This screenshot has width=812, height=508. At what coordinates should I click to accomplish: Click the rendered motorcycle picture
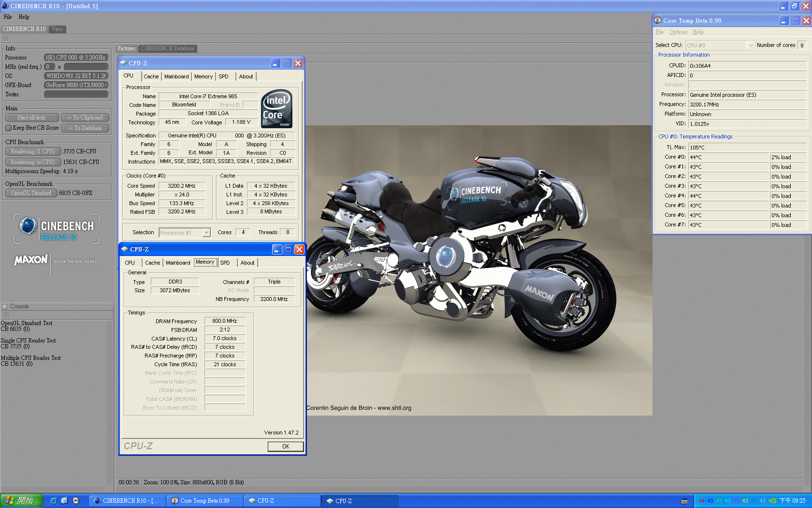[x=478, y=270]
